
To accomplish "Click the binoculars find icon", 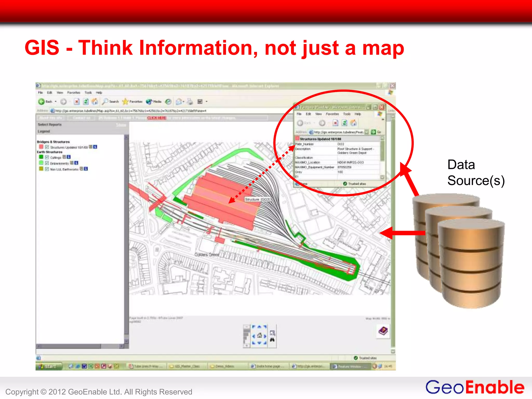I will (272, 340).
